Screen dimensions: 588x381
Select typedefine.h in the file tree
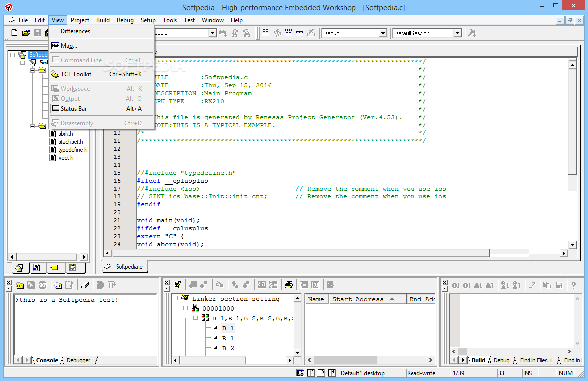tap(73, 150)
